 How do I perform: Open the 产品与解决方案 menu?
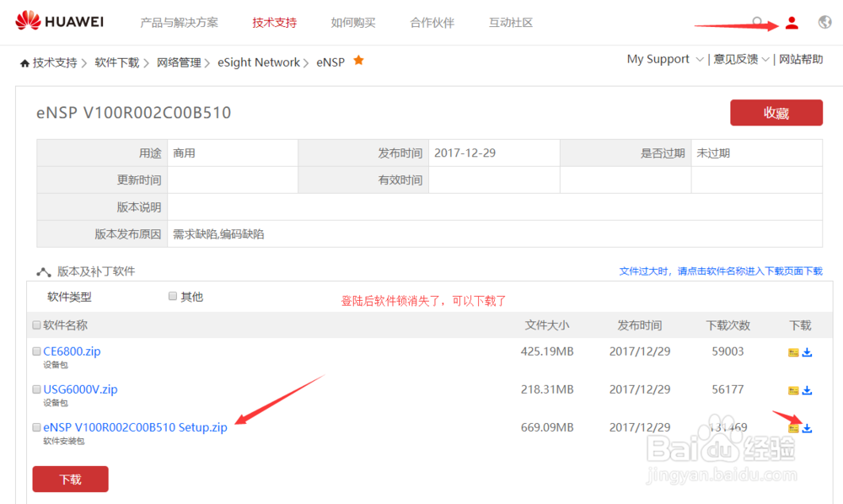(179, 23)
